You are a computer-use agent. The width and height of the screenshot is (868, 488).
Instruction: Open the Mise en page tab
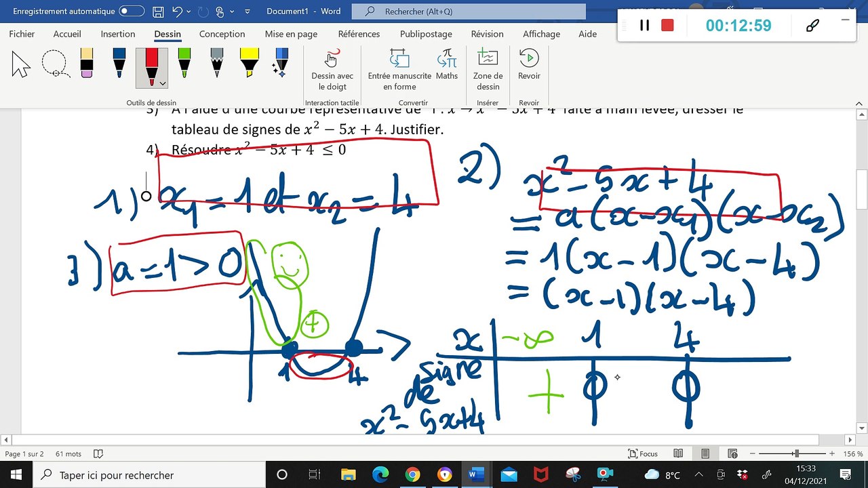[291, 34]
